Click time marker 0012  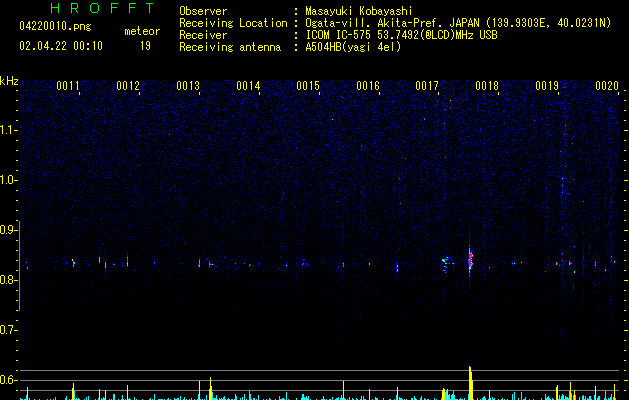(x=128, y=86)
